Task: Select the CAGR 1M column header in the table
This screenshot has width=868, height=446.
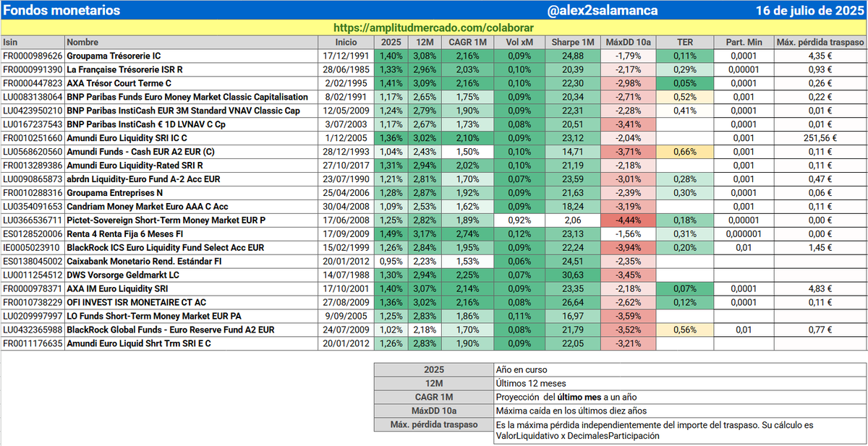Action: pyautogui.click(x=467, y=43)
